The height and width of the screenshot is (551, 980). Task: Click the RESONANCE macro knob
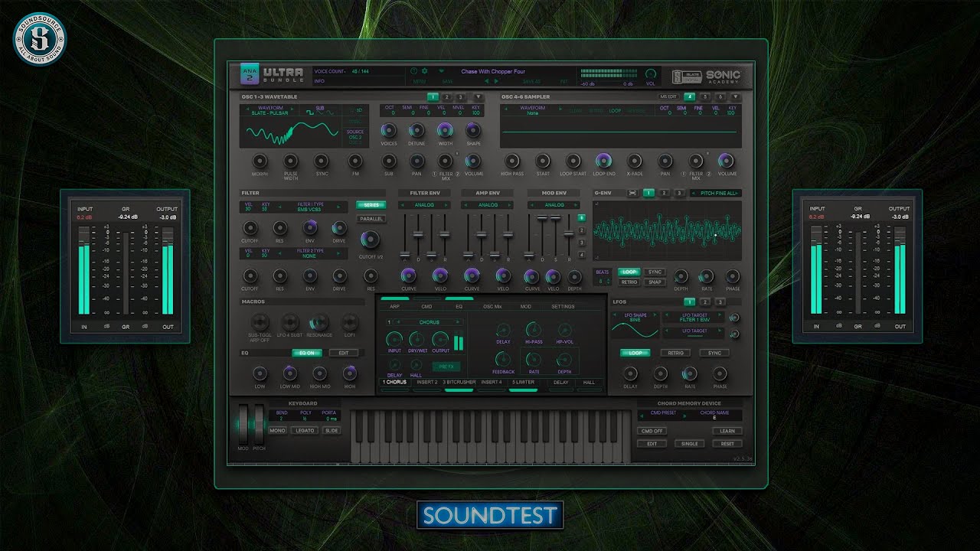[x=319, y=322]
